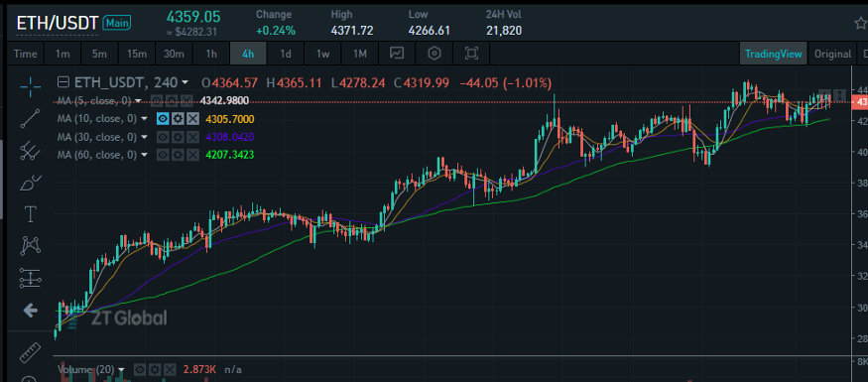
Task: Select the text annotation tool
Action: (x=31, y=213)
